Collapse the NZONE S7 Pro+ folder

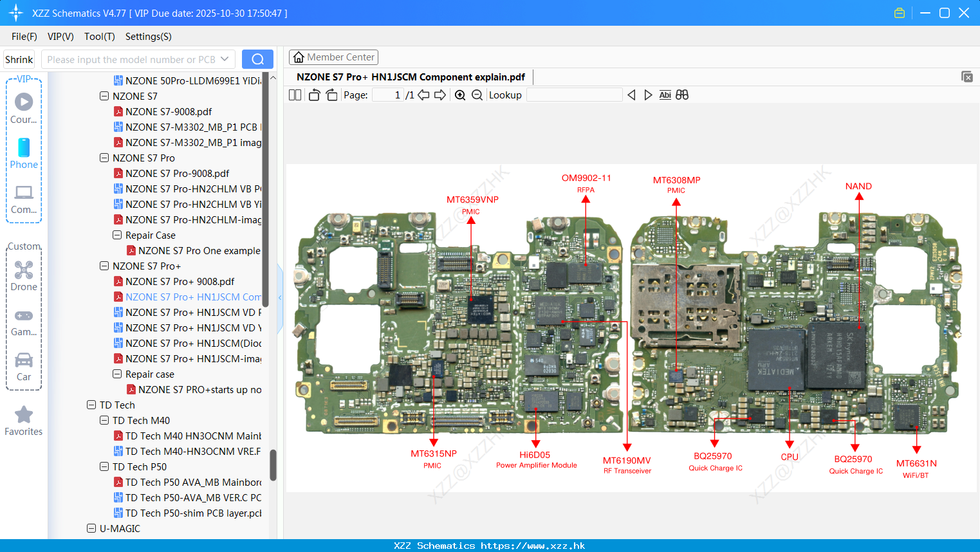pyautogui.click(x=104, y=266)
